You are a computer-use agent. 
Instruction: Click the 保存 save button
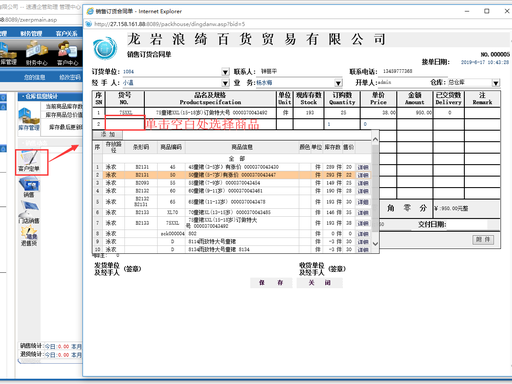271,283
